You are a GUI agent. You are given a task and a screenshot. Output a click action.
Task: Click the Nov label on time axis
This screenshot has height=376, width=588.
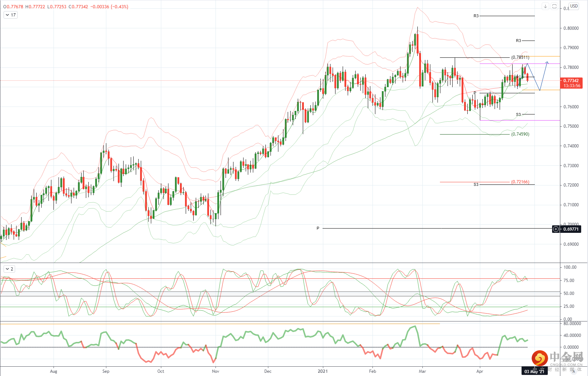coord(216,371)
